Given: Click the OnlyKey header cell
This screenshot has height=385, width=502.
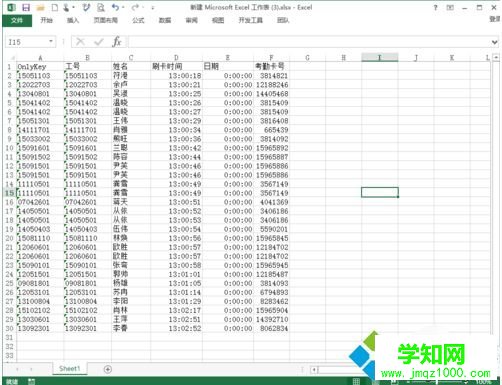Looking at the screenshot, I should tap(40, 66).
